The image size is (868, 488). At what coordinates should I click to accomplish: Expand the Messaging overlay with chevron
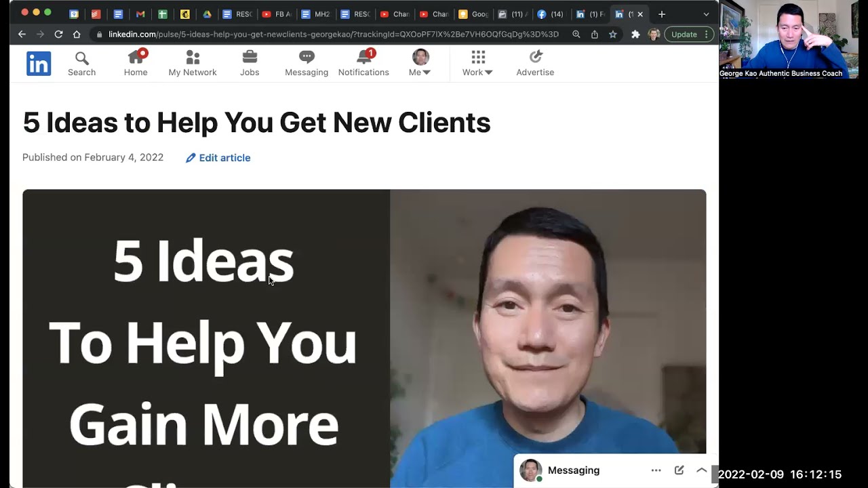point(701,470)
